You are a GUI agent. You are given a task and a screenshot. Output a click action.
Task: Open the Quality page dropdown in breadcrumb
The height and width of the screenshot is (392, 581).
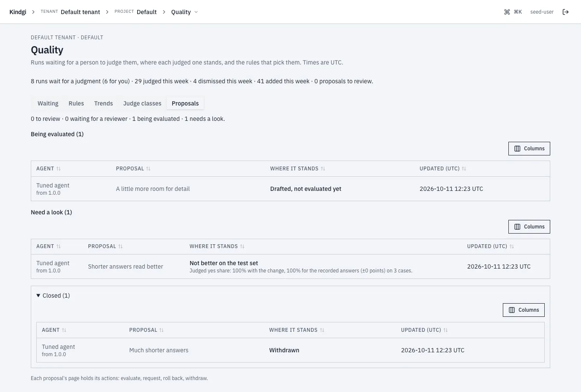pyautogui.click(x=185, y=12)
